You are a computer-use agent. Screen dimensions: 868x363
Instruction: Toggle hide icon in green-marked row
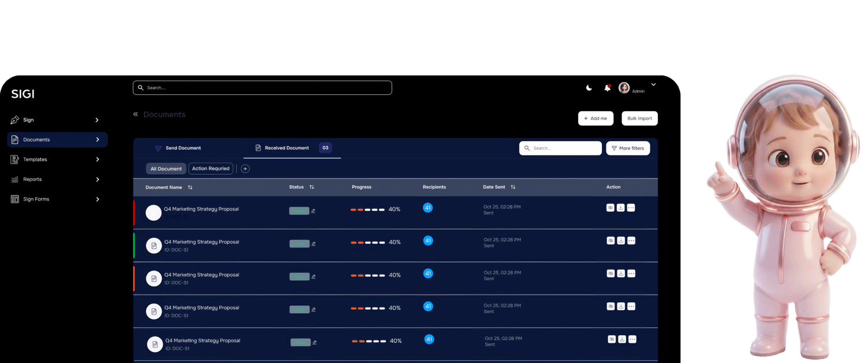[610, 240]
